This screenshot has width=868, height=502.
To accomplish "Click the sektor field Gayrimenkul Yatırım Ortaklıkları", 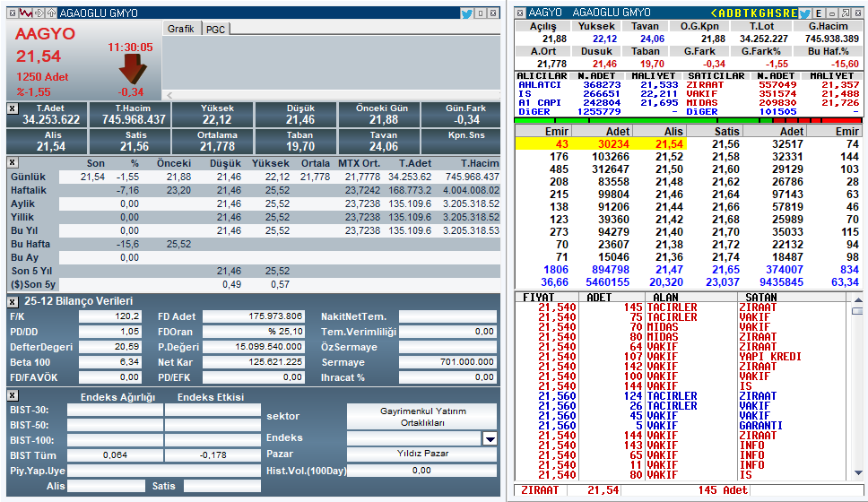I will coord(421,417).
